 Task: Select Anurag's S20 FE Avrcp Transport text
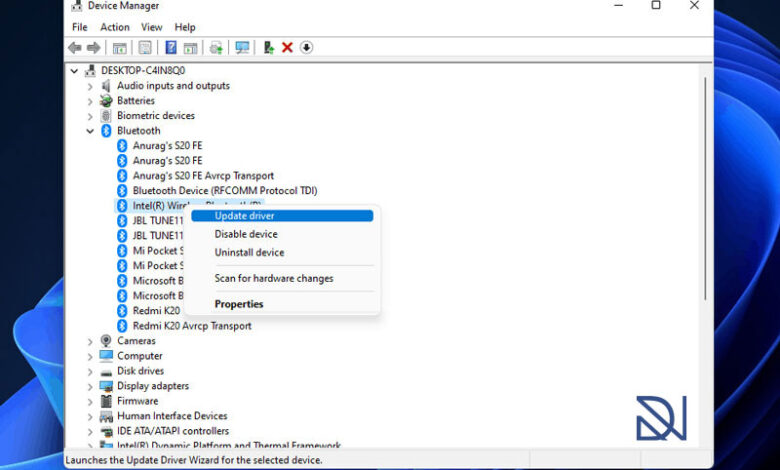point(203,176)
